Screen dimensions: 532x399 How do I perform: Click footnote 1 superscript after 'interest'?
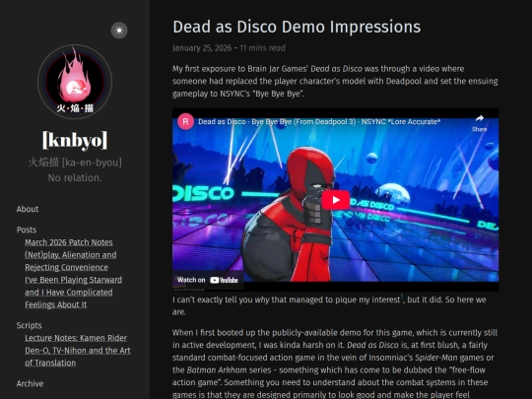[402, 298]
